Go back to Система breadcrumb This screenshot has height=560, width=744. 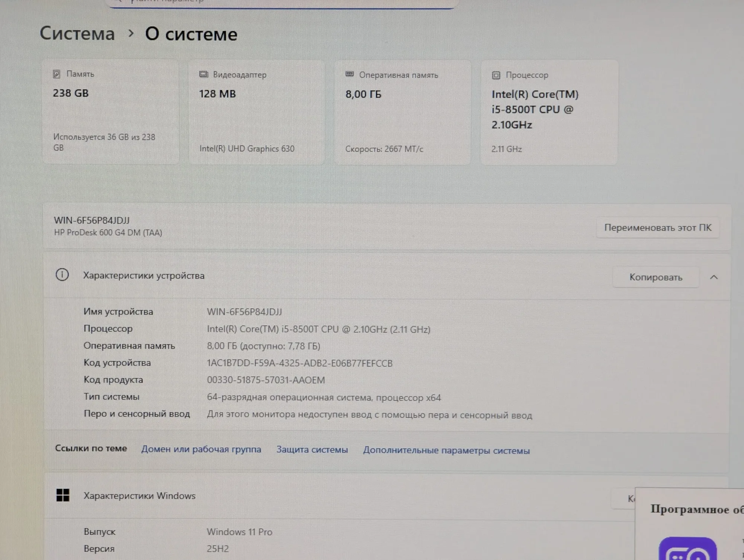[77, 33]
